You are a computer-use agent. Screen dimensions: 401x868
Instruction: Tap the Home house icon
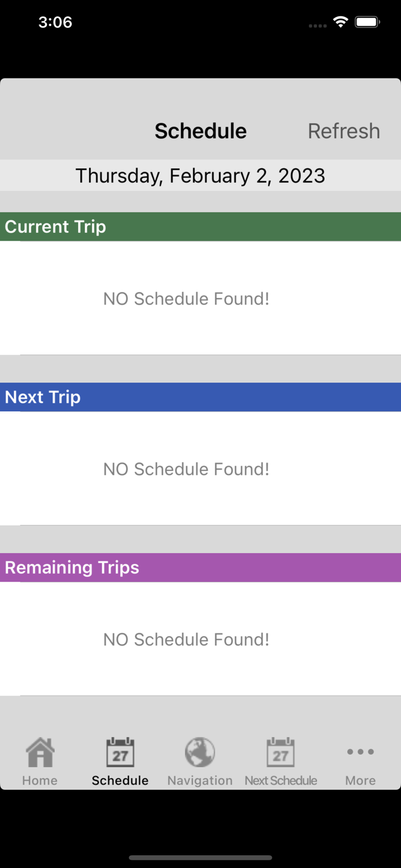(40, 752)
